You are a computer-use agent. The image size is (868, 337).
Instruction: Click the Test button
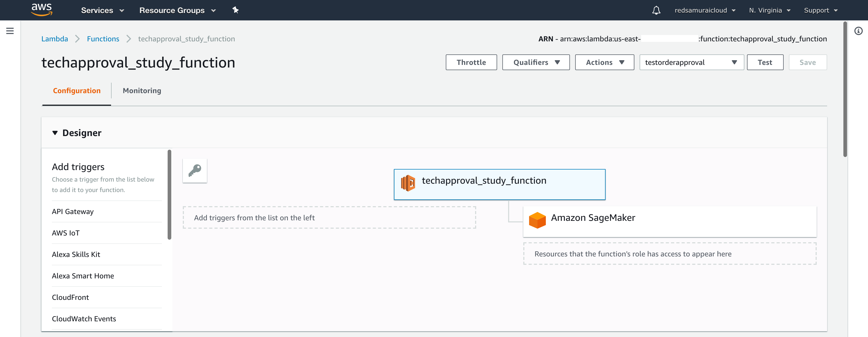[765, 62]
